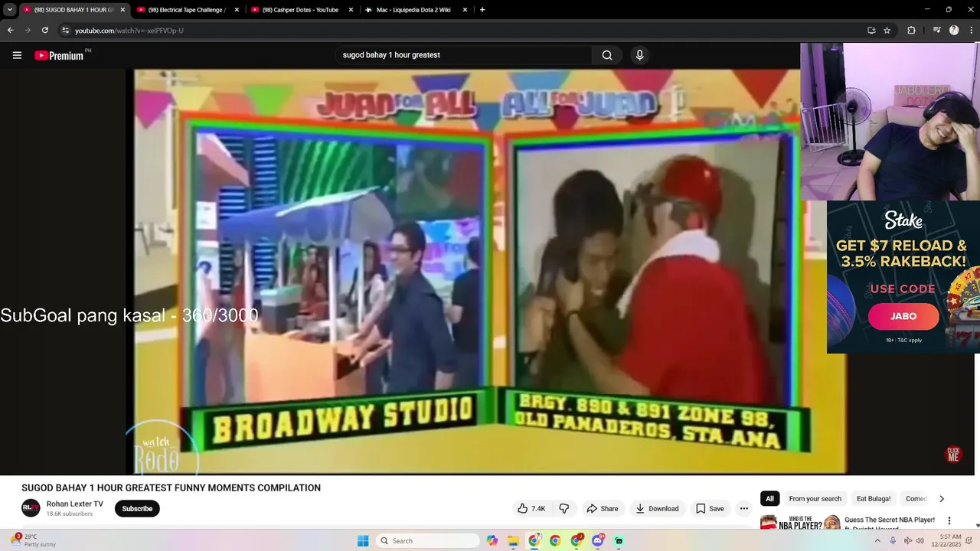
Task: Open the tab search dropdown arrow
Action: 10,10
